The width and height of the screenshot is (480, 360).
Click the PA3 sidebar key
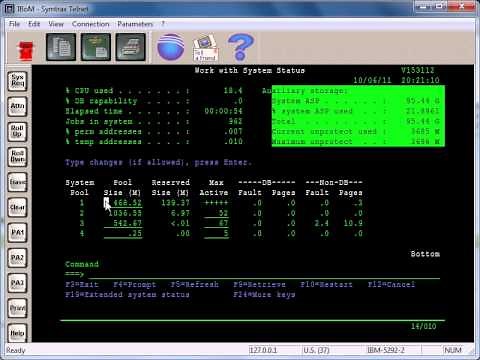17,283
